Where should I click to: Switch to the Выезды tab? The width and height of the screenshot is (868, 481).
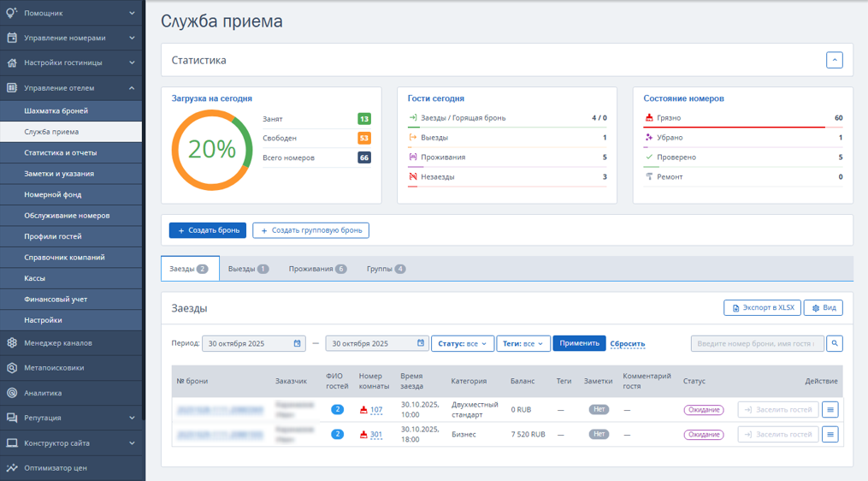point(248,269)
